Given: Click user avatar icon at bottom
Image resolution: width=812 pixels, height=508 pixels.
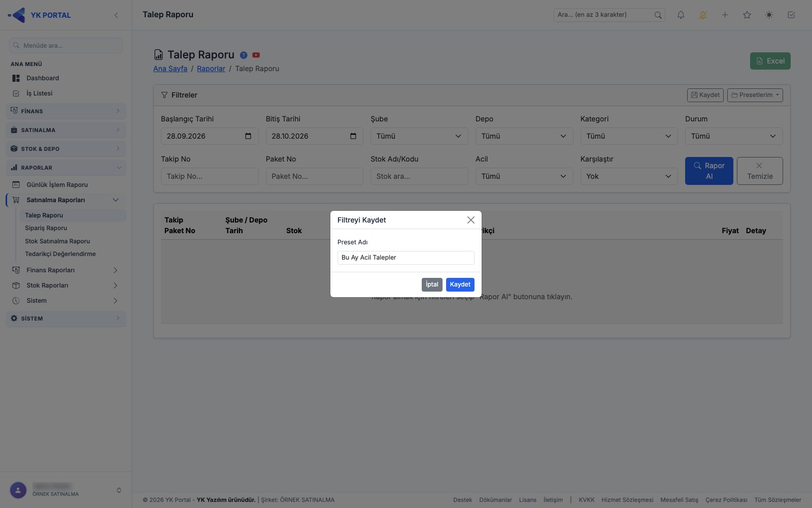Looking at the screenshot, I should (x=18, y=490).
